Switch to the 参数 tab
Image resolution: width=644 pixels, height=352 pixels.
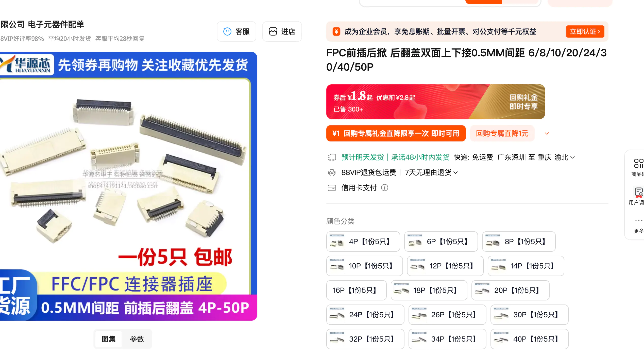point(137,339)
